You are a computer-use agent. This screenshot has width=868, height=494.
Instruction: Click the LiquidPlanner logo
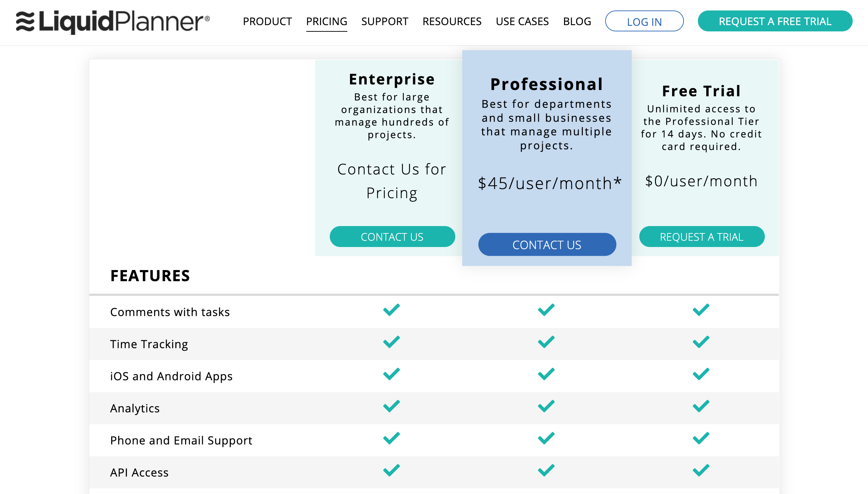[x=113, y=22]
